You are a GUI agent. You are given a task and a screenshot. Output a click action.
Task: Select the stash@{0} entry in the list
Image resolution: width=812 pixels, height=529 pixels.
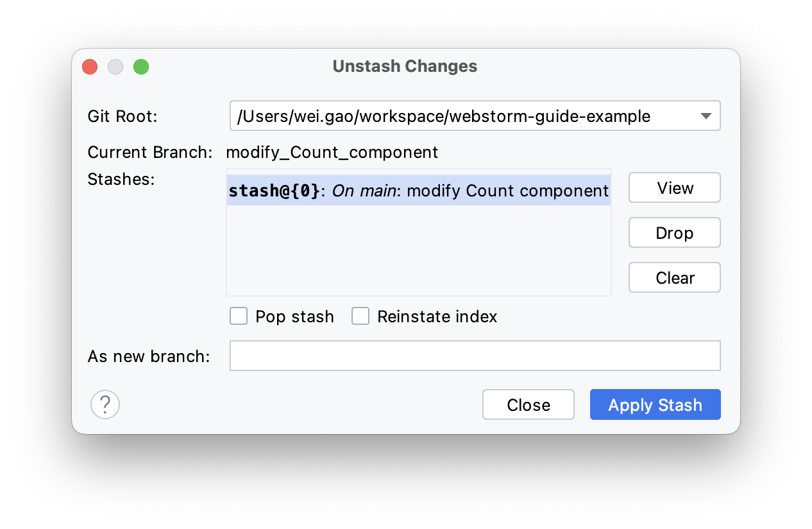pos(418,190)
